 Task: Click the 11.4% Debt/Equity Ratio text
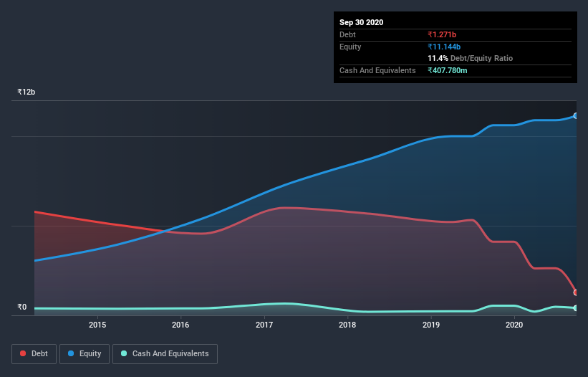[x=471, y=58]
